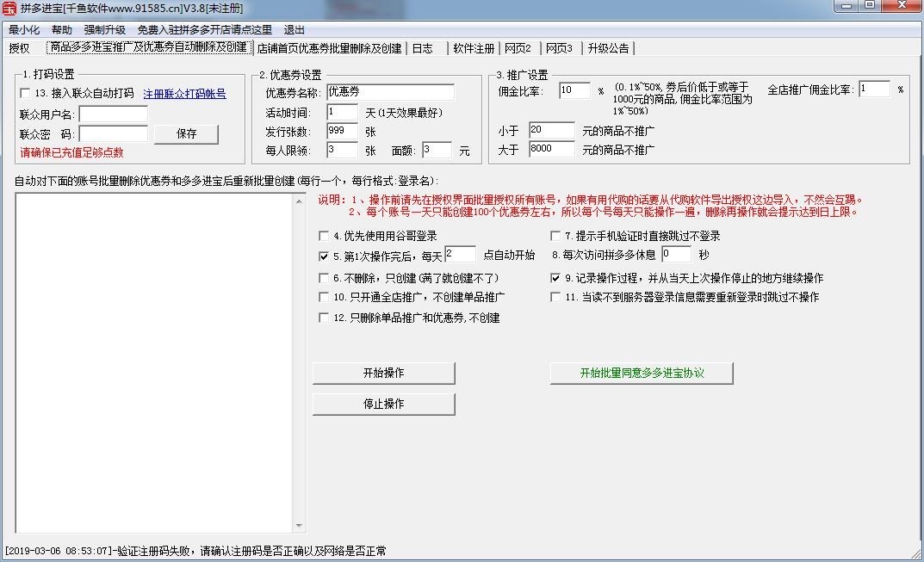Switch to the 网页3 tab

tap(559, 48)
